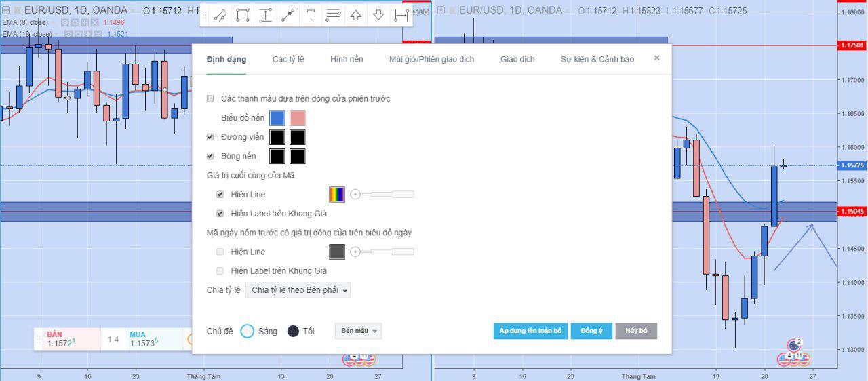This screenshot has height=381, width=868.
Task: Expand the EMA (8, close) legend dropdown arrow
Action: click(x=53, y=22)
